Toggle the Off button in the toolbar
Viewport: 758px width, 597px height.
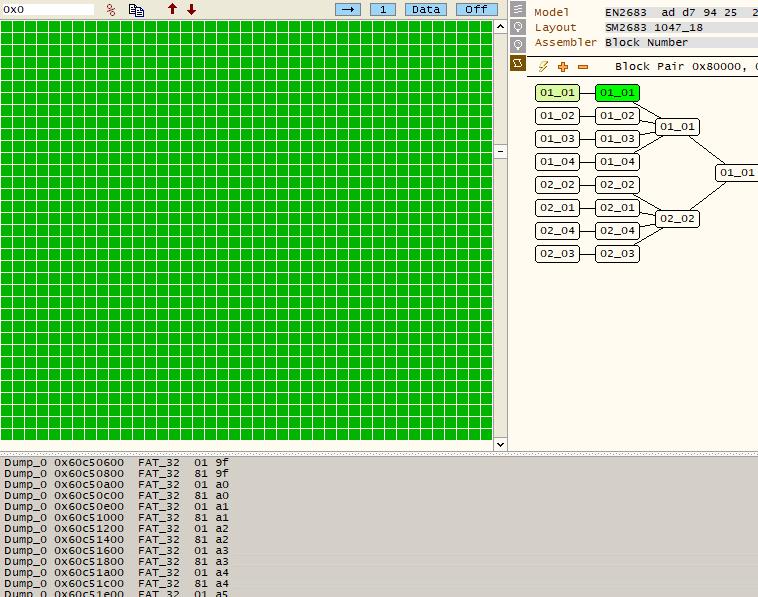coord(477,9)
